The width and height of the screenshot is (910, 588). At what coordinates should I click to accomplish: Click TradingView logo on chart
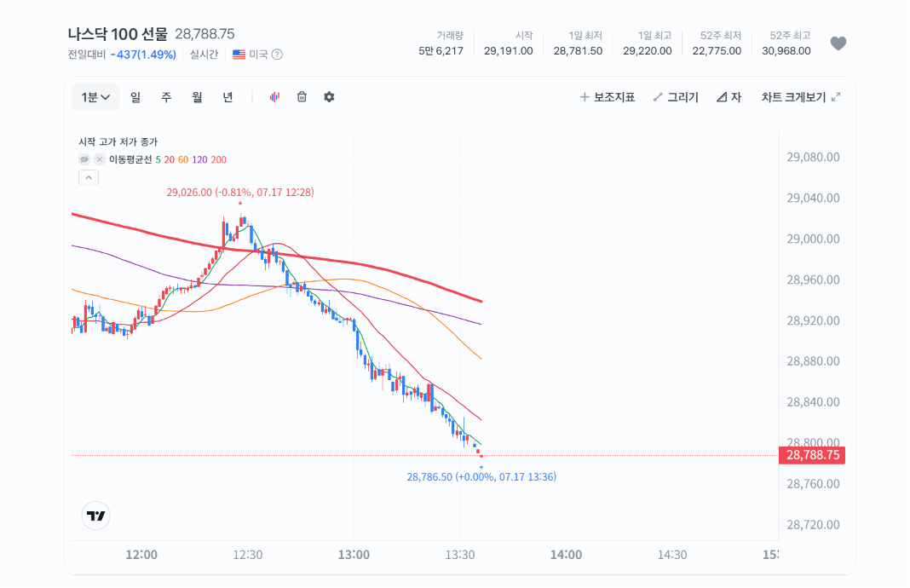[x=95, y=516]
